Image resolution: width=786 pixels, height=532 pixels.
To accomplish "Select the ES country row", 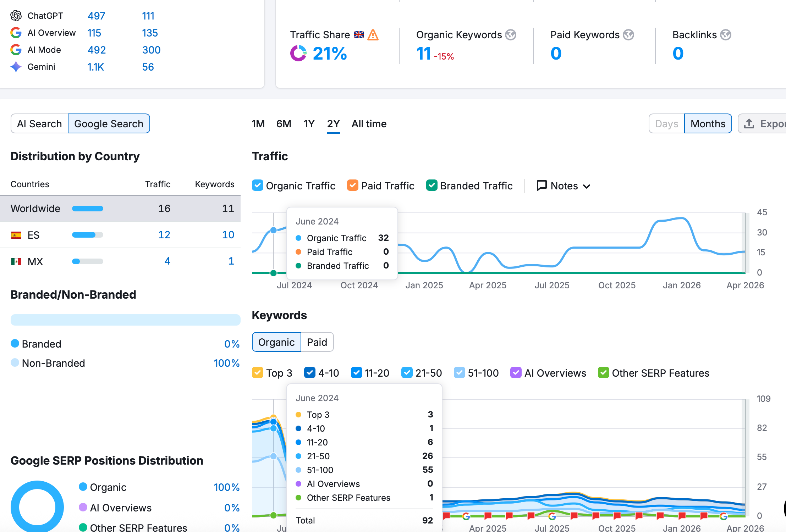I will click(x=120, y=235).
